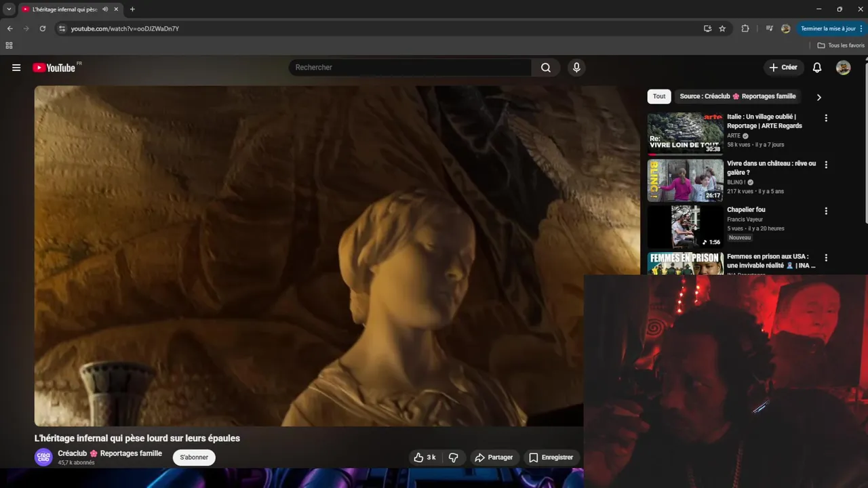Viewport: 868px width, 488px height.
Task: Open the browser extensions puzzle icon
Action: click(x=745, y=28)
